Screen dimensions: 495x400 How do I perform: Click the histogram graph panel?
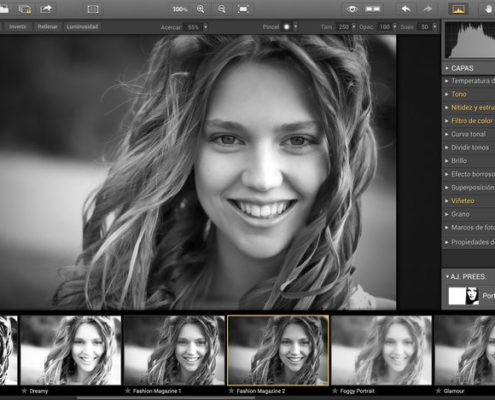coord(470,40)
